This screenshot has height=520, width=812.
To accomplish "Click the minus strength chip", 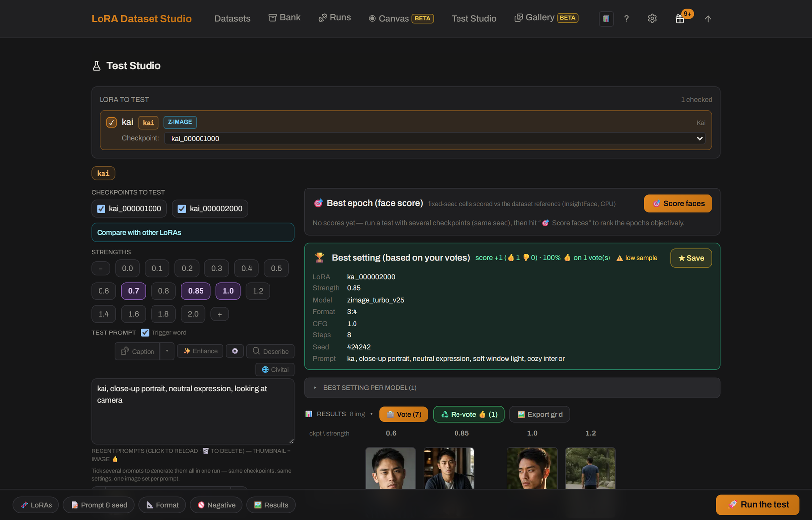I will tap(101, 268).
